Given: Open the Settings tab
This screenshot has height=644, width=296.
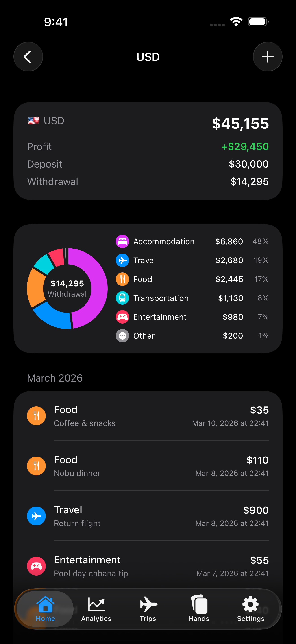Looking at the screenshot, I should pyautogui.click(x=250, y=609).
